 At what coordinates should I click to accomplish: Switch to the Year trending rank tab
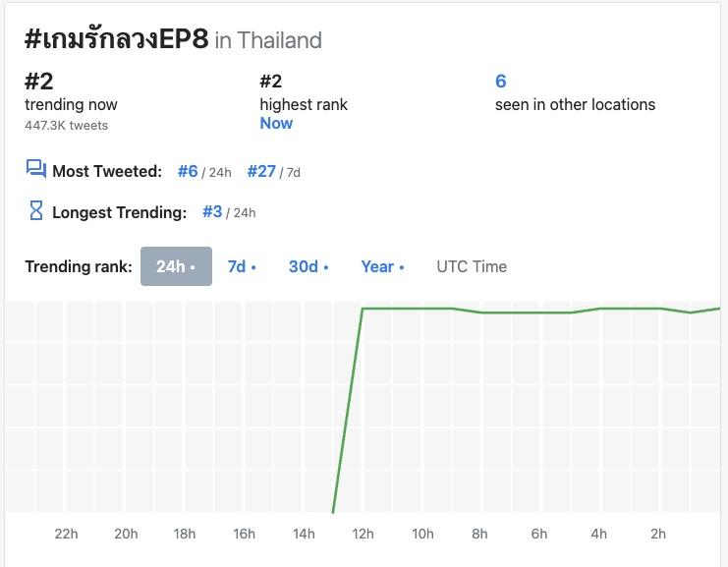pos(381,266)
